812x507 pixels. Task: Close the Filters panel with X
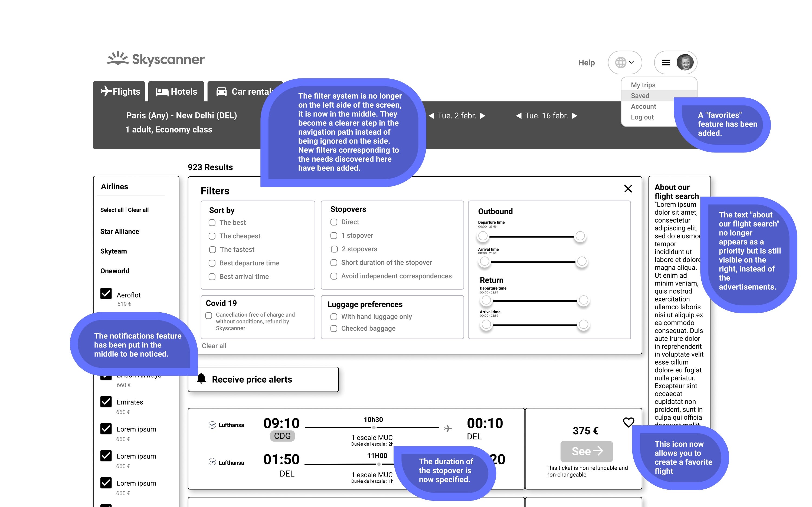coord(628,189)
